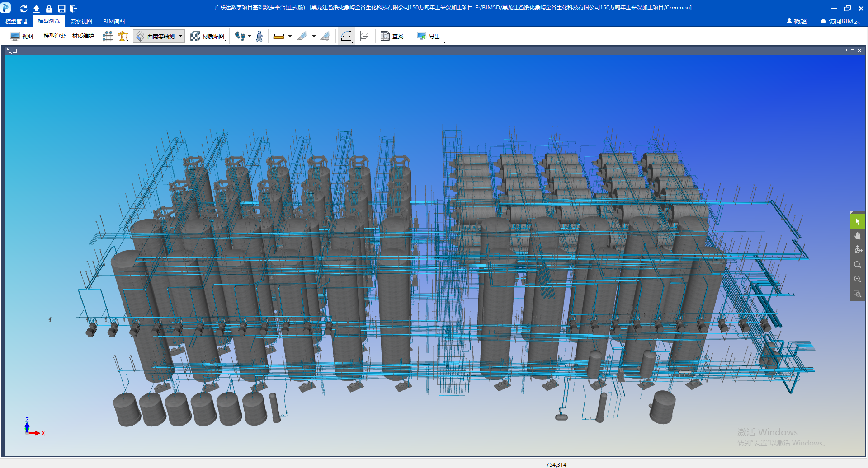Select the arrow pointer tool in viewport

pyautogui.click(x=857, y=221)
